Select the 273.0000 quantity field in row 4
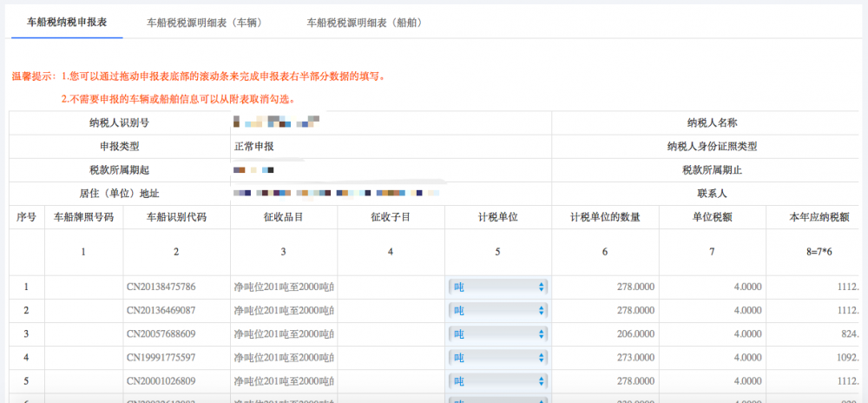The image size is (868, 403). (605, 357)
